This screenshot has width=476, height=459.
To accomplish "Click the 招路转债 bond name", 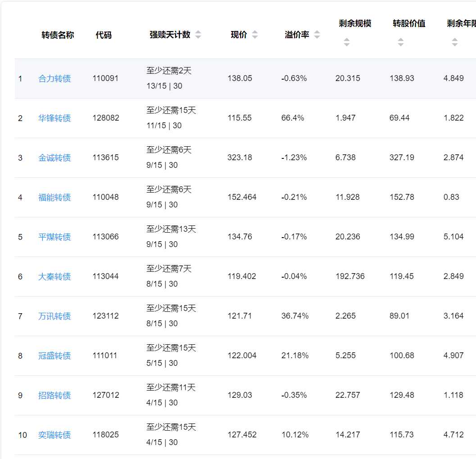I will point(54,396).
